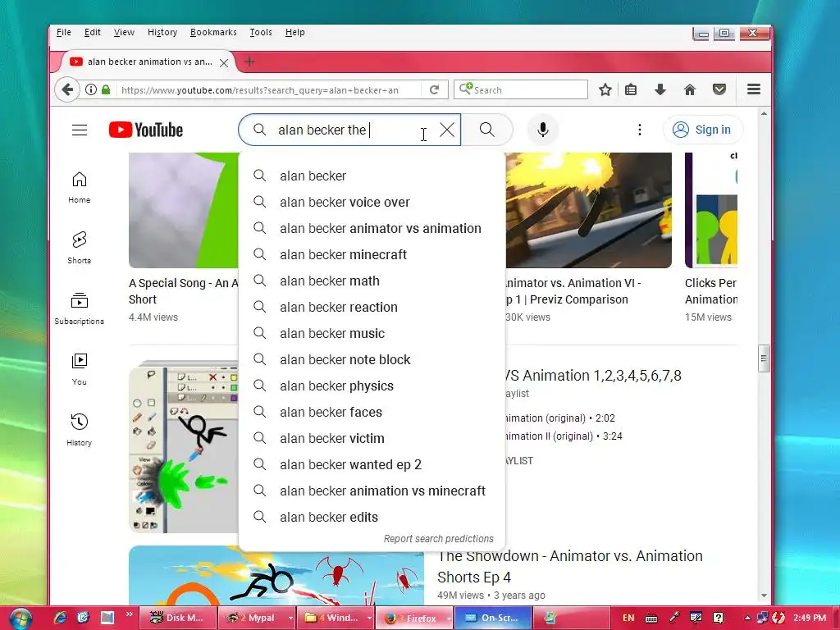The image size is (840, 630).
Task: Go to the Firefox home page icon
Action: pyautogui.click(x=690, y=89)
